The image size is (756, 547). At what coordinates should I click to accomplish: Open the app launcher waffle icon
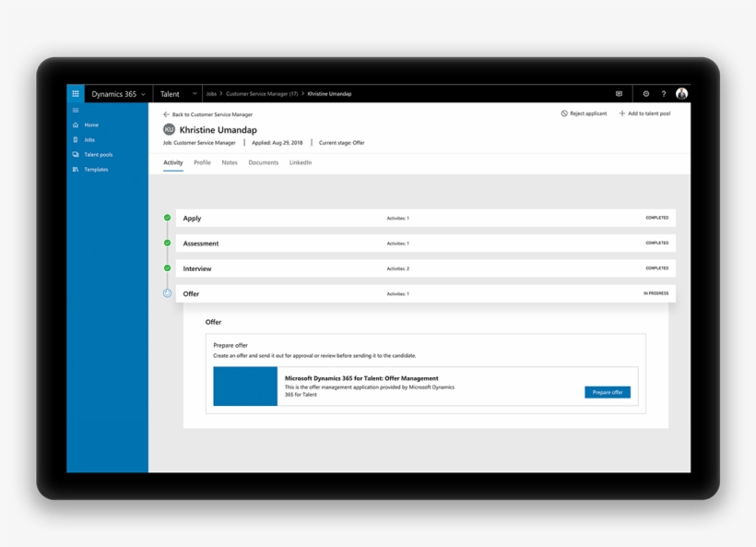pyautogui.click(x=76, y=94)
